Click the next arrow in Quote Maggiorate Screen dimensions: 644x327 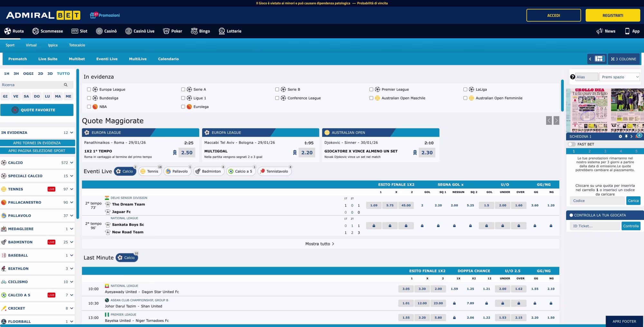(x=556, y=120)
